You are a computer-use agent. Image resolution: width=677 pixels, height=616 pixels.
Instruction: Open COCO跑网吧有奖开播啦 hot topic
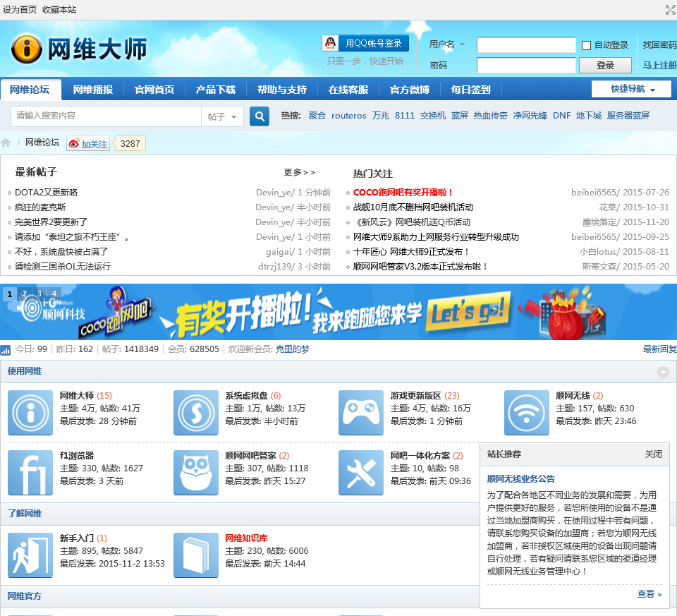[403, 193]
